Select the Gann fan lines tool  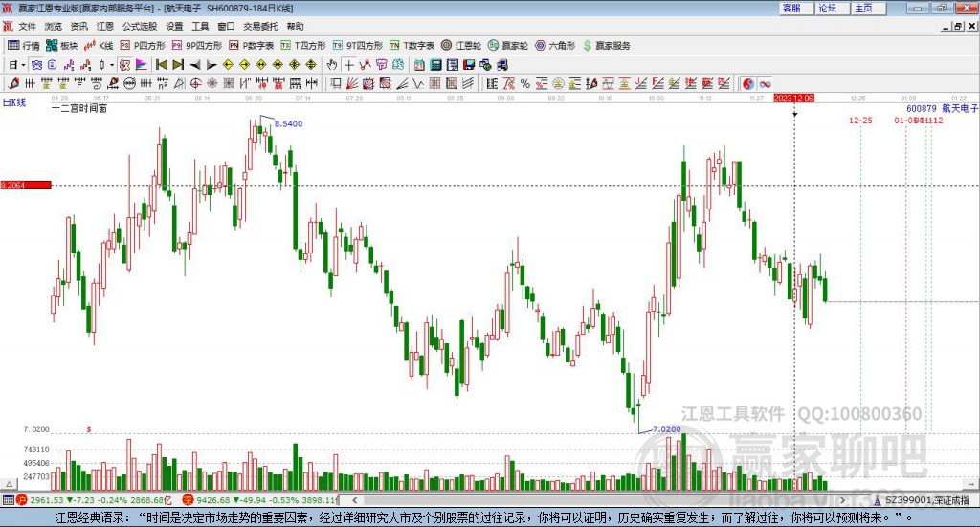tap(352, 83)
